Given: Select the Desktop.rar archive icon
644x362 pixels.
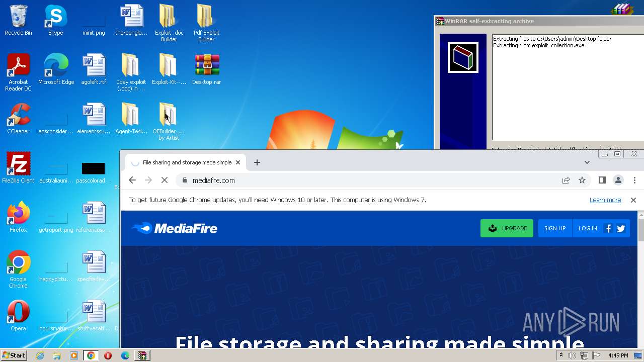Looking at the screenshot, I should (206, 69).
